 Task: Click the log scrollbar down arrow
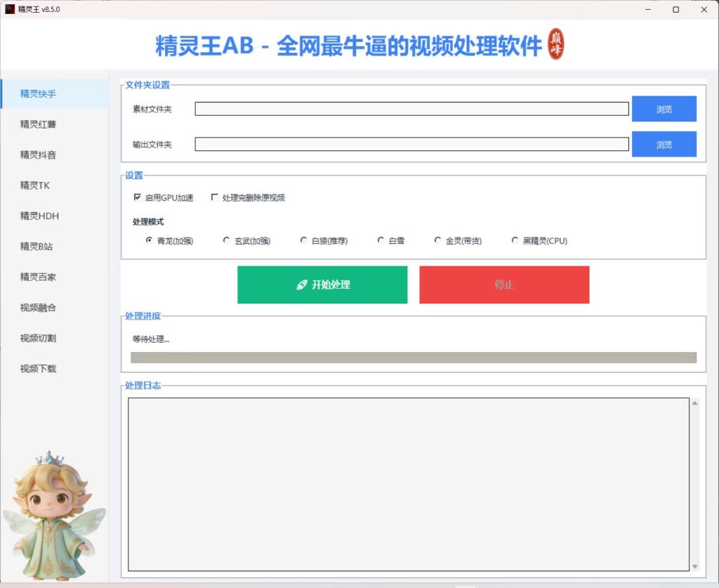(694, 566)
